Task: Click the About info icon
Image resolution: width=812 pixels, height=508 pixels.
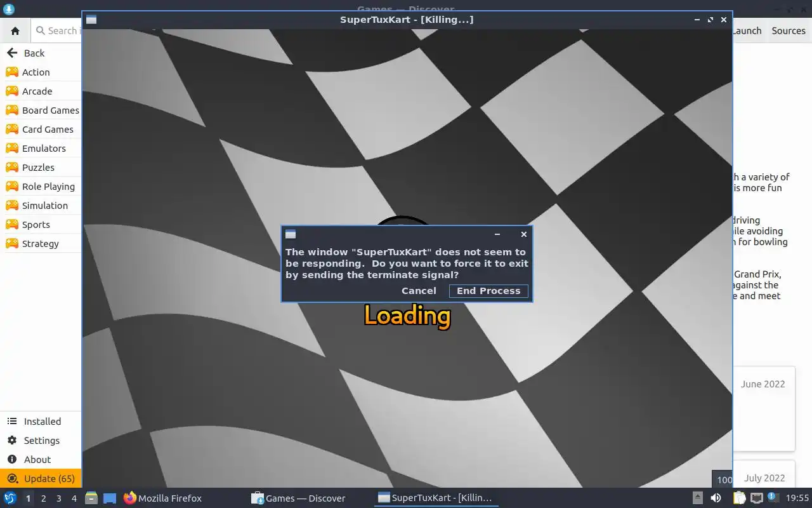Action: 11,460
